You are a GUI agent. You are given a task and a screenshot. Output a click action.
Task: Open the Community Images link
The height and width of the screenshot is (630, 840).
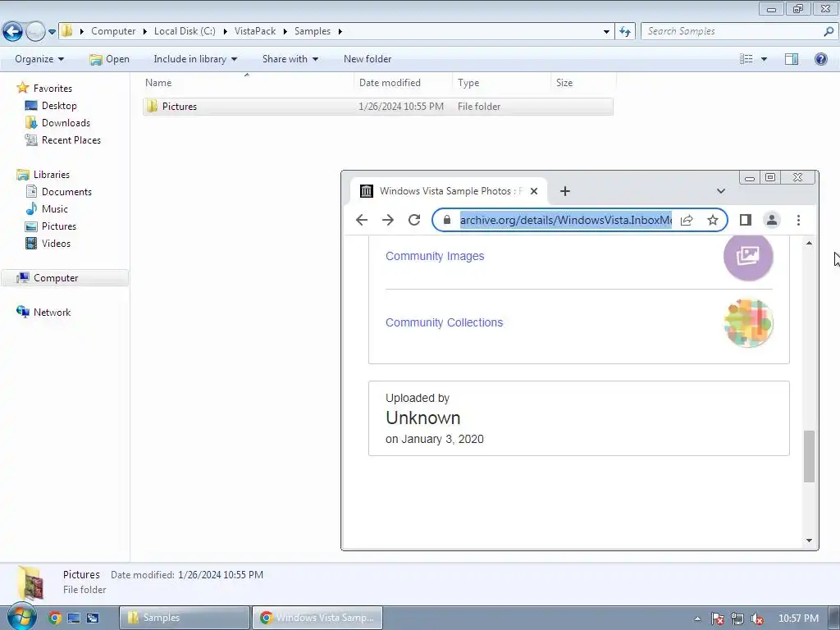pyautogui.click(x=435, y=256)
